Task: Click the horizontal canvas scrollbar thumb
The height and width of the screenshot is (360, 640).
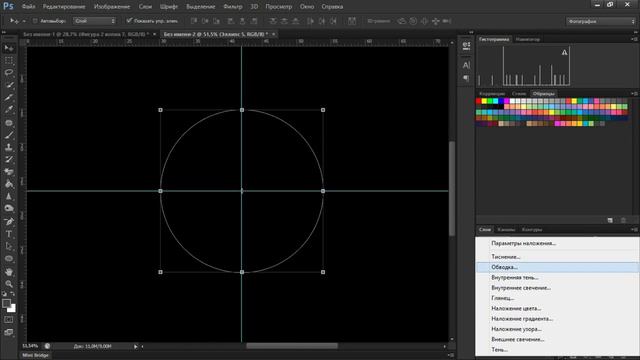Action: click(x=292, y=346)
